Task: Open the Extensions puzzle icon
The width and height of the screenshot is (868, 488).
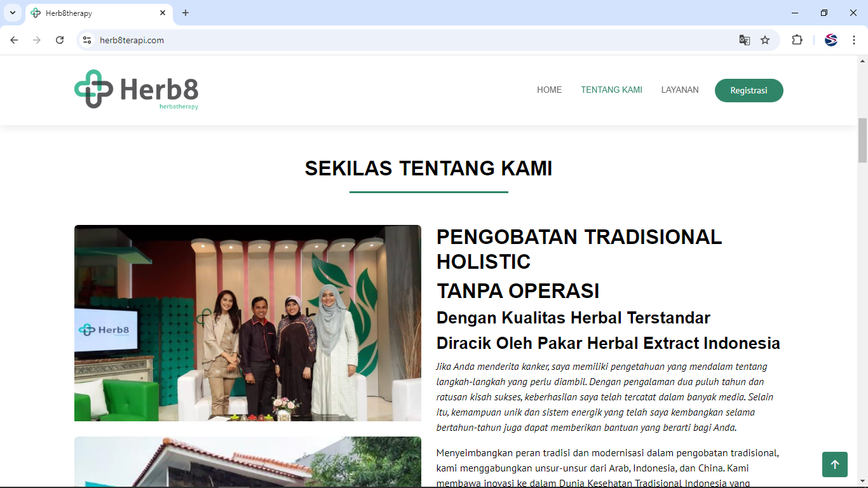Action: [797, 40]
